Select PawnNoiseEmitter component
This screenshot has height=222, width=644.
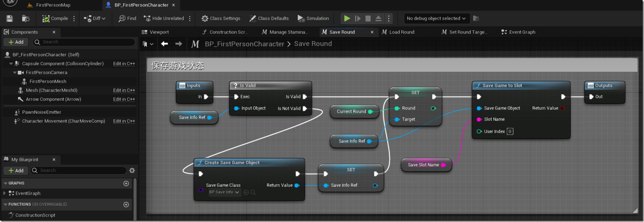pyautogui.click(x=41, y=112)
